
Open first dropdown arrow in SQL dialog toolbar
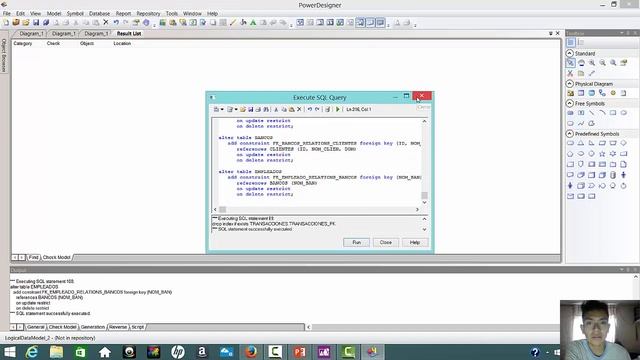coord(222,109)
